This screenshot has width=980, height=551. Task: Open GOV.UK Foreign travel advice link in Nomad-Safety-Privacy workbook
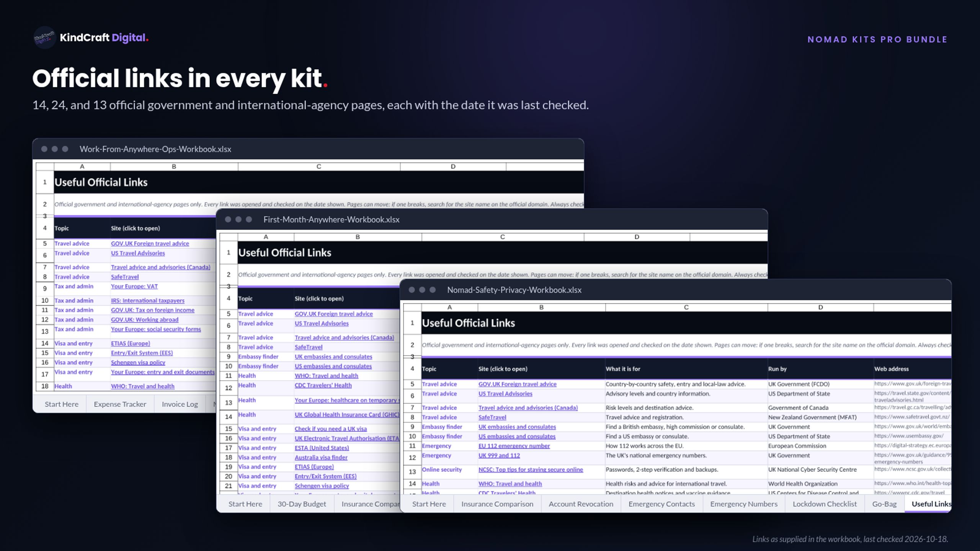point(517,384)
